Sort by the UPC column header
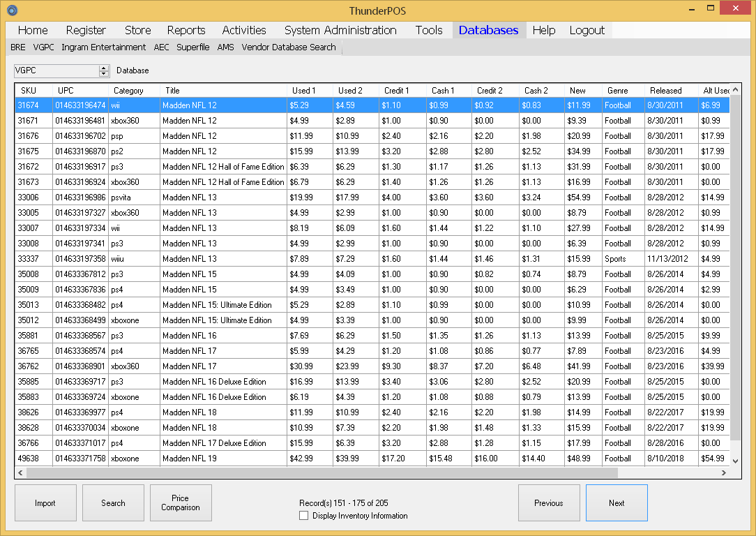The width and height of the screenshot is (756, 536). (80, 90)
